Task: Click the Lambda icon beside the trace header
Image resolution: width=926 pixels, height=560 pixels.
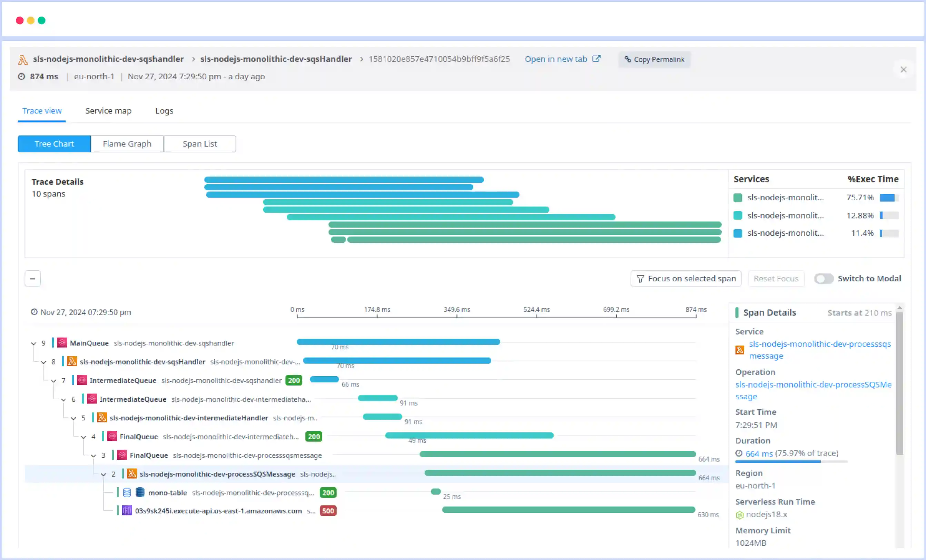Action: coord(22,59)
